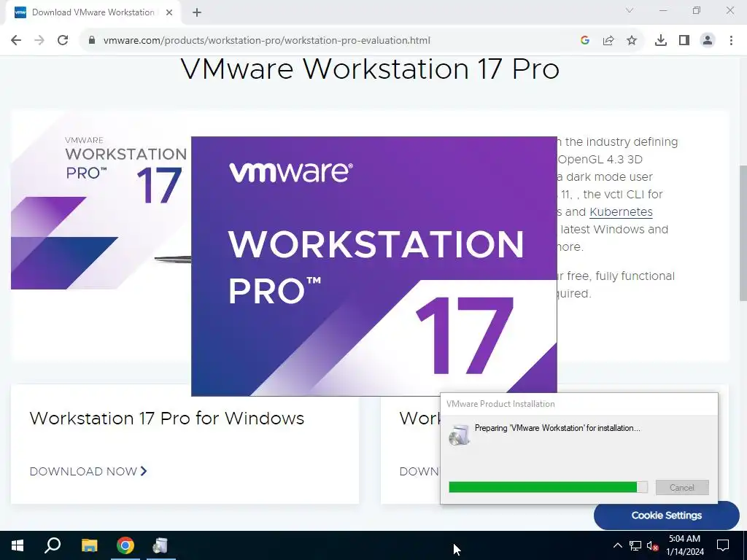Share this page using the share icon
Image resolution: width=747 pixels, height=560 pixels.
pyautogui.click(x=608, y=41)
